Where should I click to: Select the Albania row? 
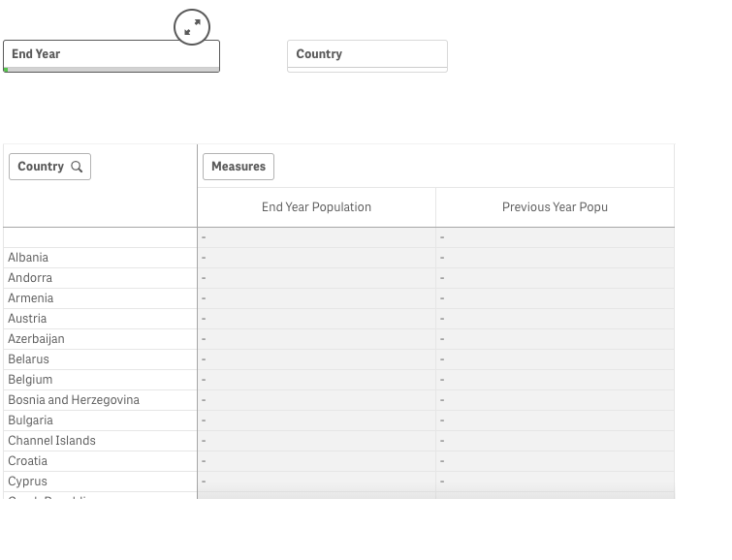point(28,258)
